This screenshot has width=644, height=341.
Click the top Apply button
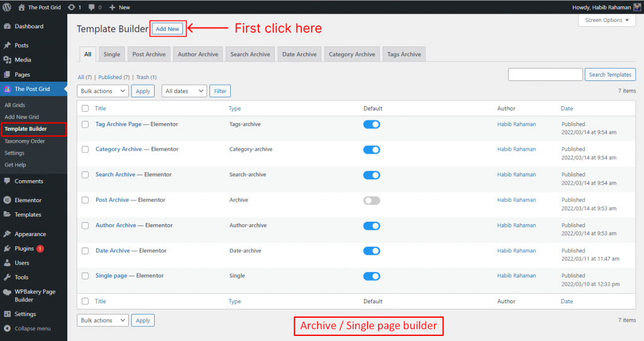coord(143,91)
